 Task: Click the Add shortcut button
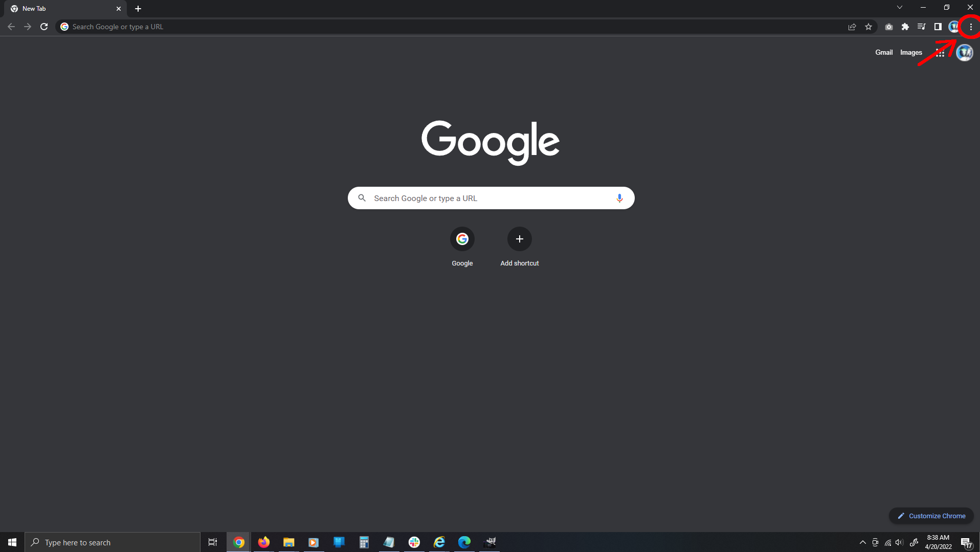519,247
